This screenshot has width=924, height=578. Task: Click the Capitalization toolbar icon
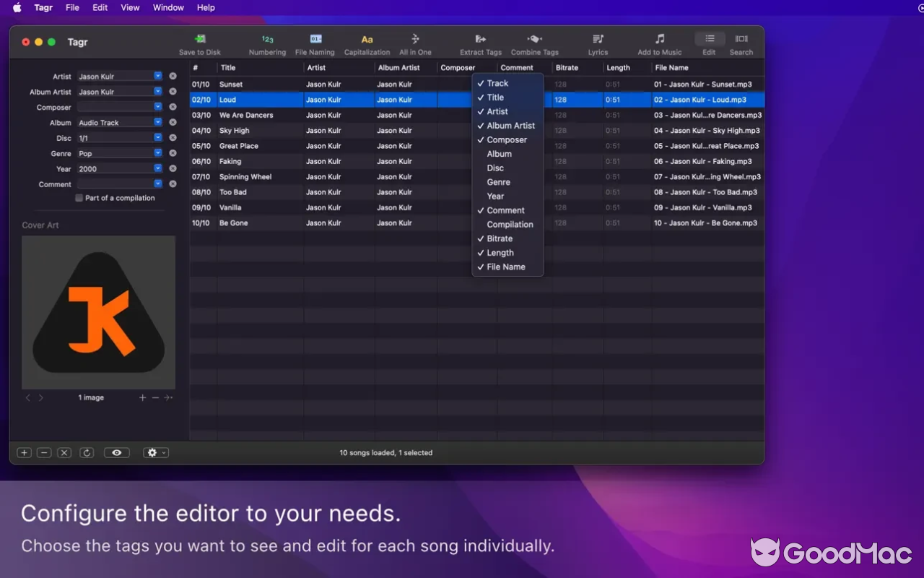coord(367,40)
